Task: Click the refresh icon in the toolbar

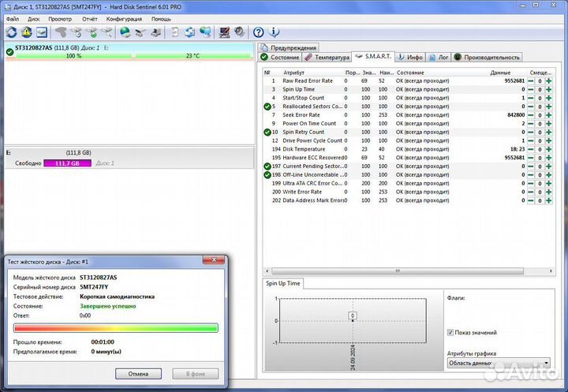Action: tap(11, 32)
